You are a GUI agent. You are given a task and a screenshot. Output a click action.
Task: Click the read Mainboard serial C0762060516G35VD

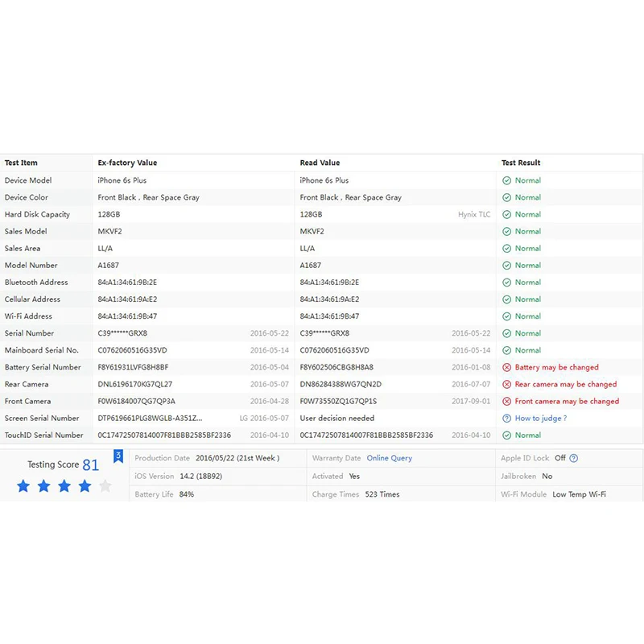[334, 350]
